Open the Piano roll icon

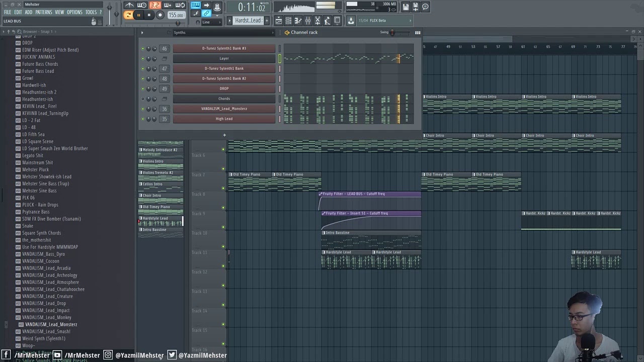pyautogui.click(x=298, y=21)
